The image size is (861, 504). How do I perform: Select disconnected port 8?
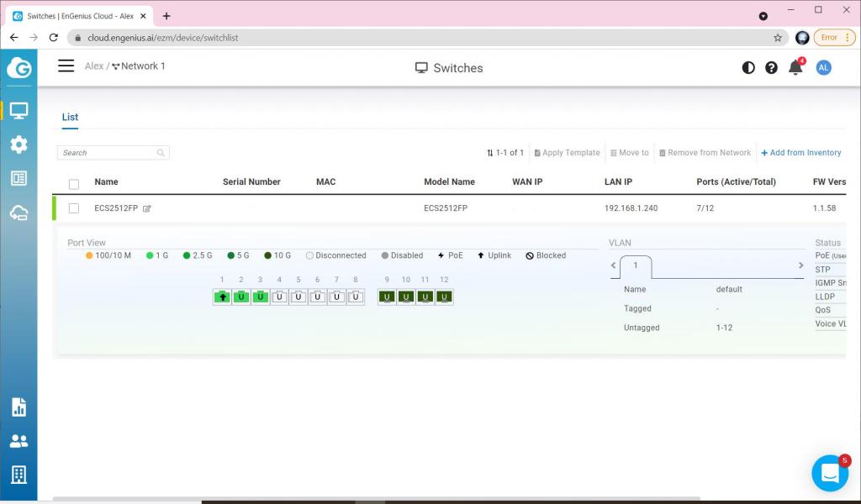click(356, 297)
